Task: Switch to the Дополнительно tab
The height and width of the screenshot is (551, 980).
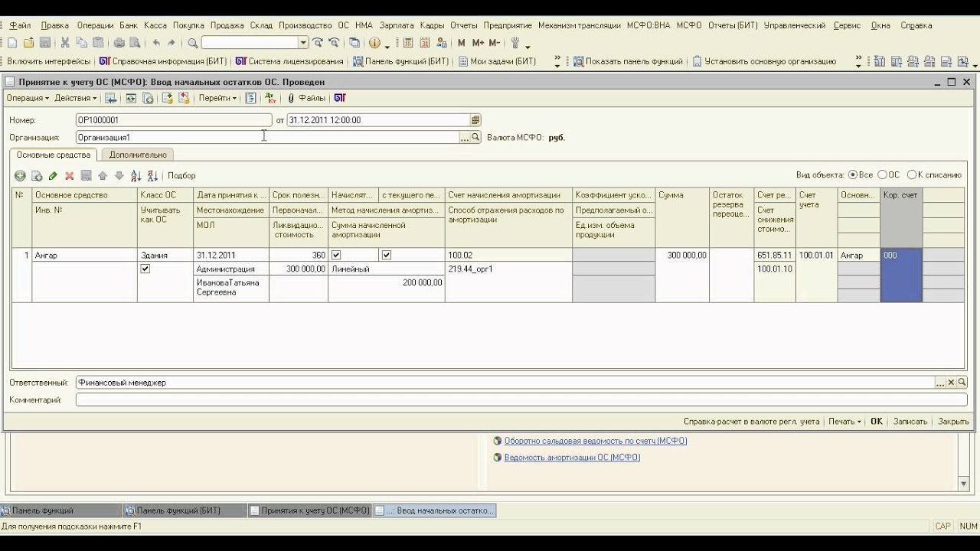Action: [x=138, y=155]
